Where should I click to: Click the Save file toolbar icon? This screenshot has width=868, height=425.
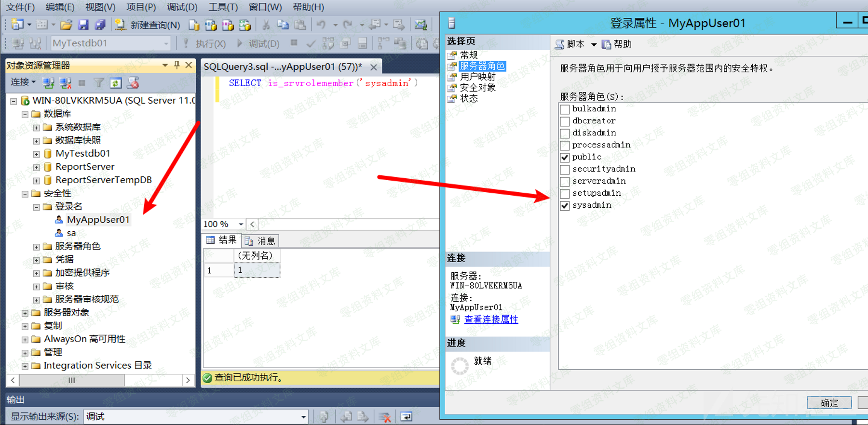[x=83, y=25]
